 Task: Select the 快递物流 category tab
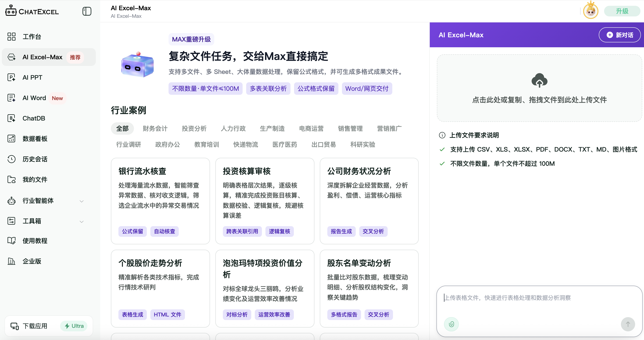coord(245,144)
